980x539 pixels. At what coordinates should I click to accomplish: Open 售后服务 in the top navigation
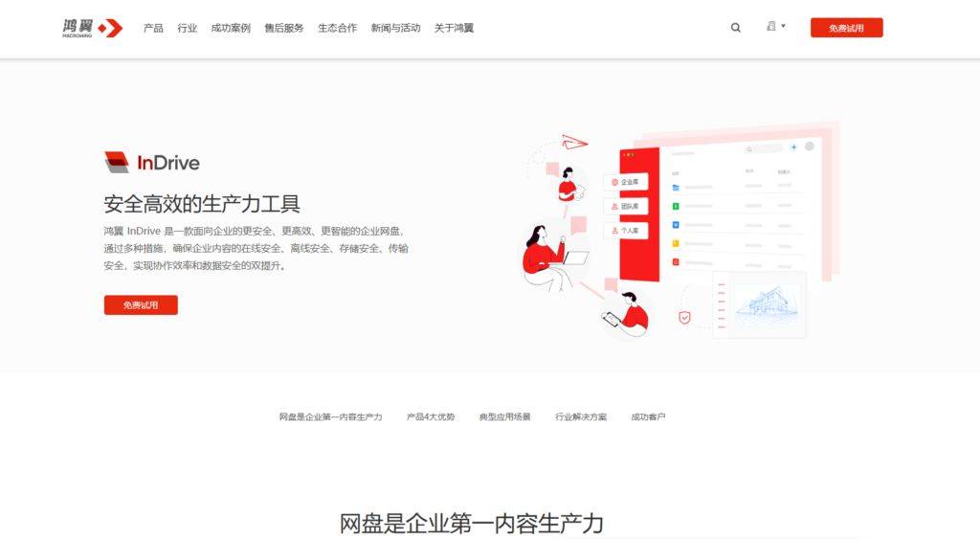point(283,28)
